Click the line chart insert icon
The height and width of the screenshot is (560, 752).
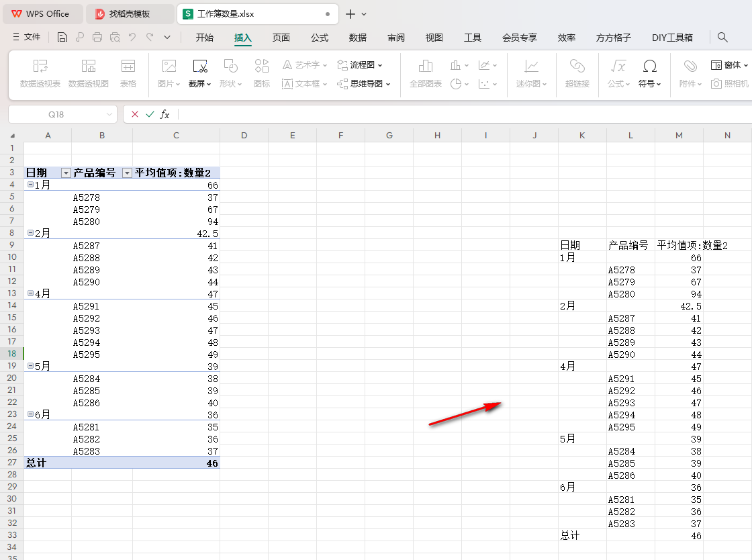click(484, 64)
